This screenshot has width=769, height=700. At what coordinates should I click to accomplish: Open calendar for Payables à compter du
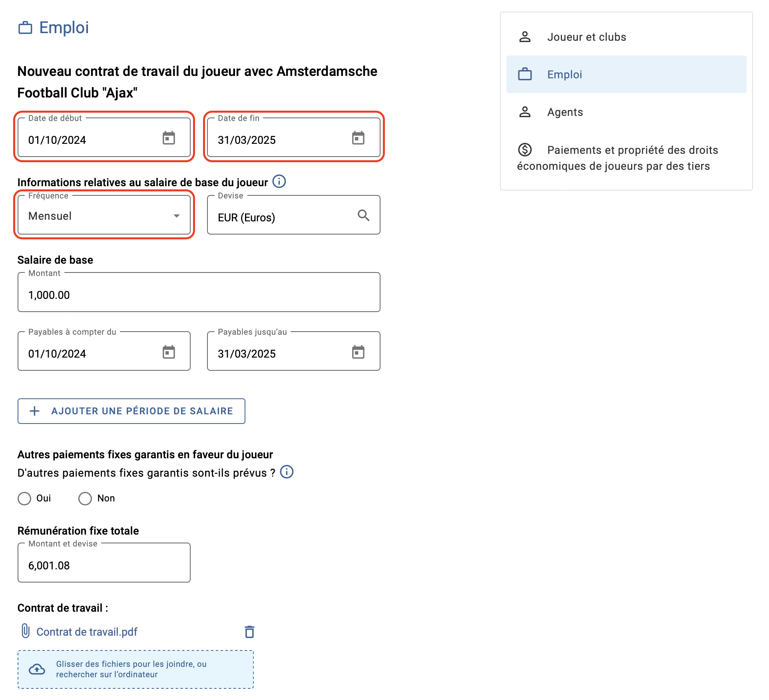(169, 352)
